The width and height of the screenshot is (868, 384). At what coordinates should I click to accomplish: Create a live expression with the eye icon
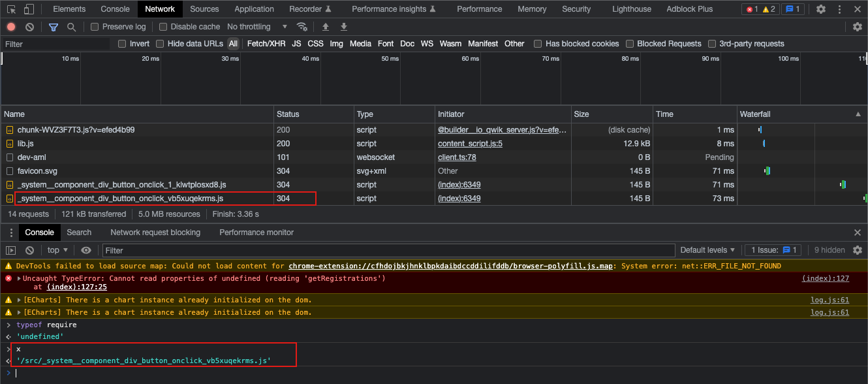[85, 250]
